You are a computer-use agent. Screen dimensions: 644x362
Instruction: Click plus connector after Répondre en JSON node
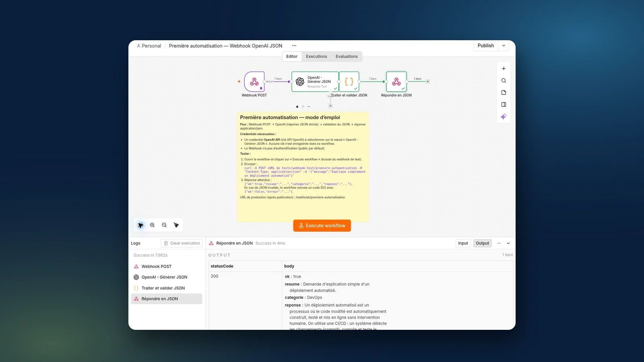[x=427, y=81]
